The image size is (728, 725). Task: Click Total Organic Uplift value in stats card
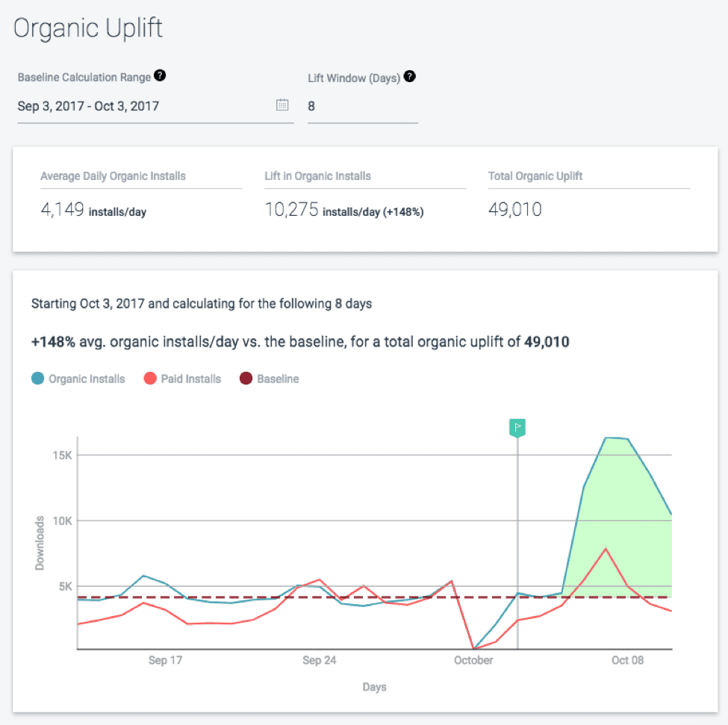click(515, 211)
